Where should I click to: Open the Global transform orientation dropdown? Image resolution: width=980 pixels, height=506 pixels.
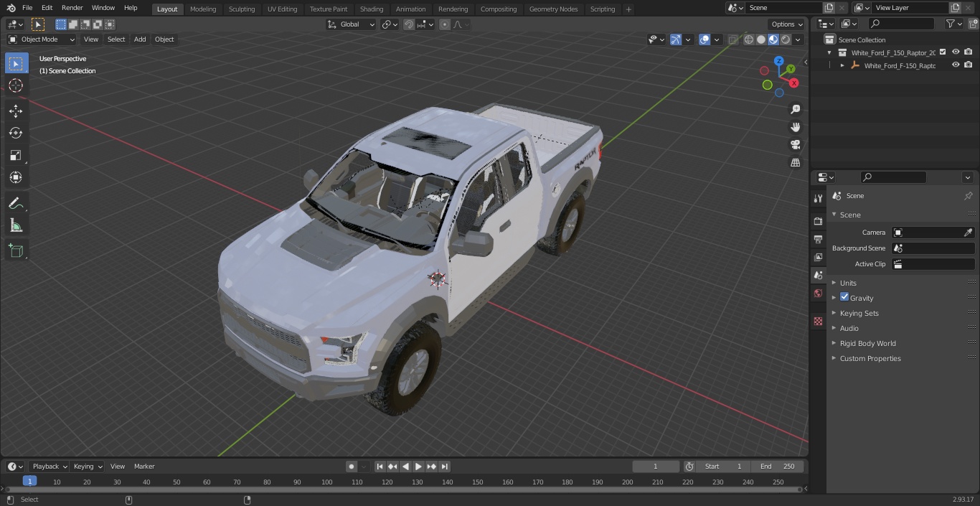(352, 24)
